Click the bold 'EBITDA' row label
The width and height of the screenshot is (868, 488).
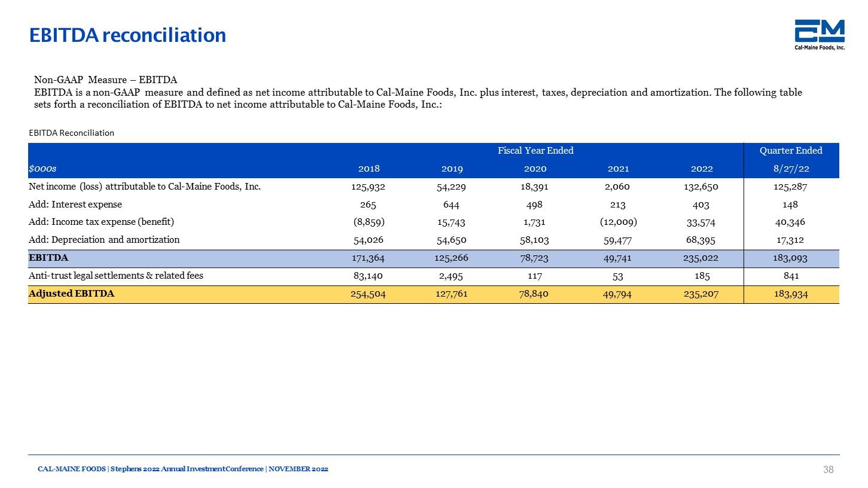(48, 258)
